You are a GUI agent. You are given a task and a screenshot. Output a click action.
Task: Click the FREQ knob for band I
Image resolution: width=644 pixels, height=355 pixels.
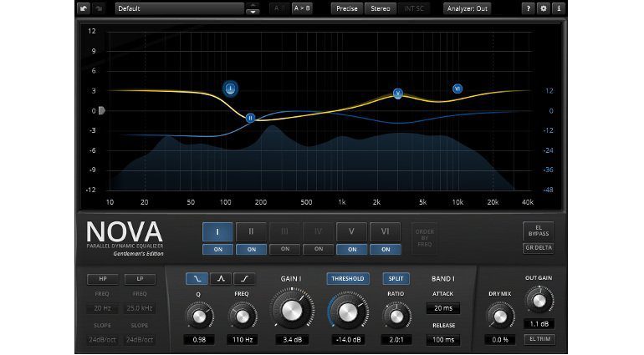tap(243, 317)
